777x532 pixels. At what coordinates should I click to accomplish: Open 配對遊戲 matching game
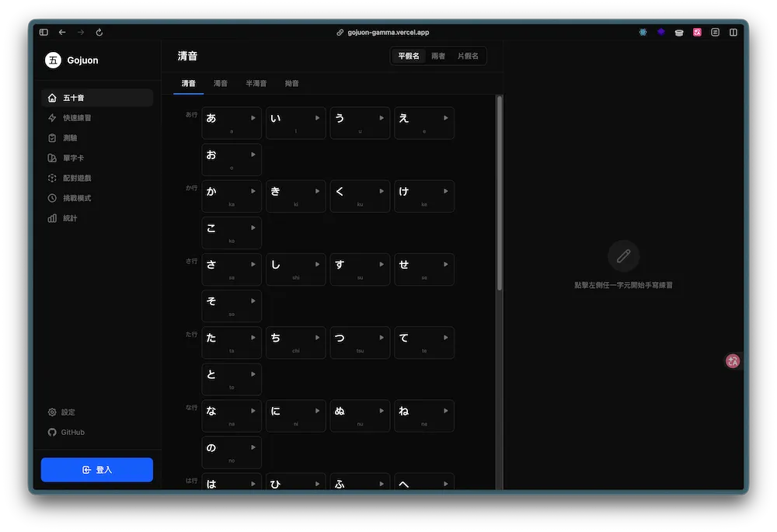(77, 179)
